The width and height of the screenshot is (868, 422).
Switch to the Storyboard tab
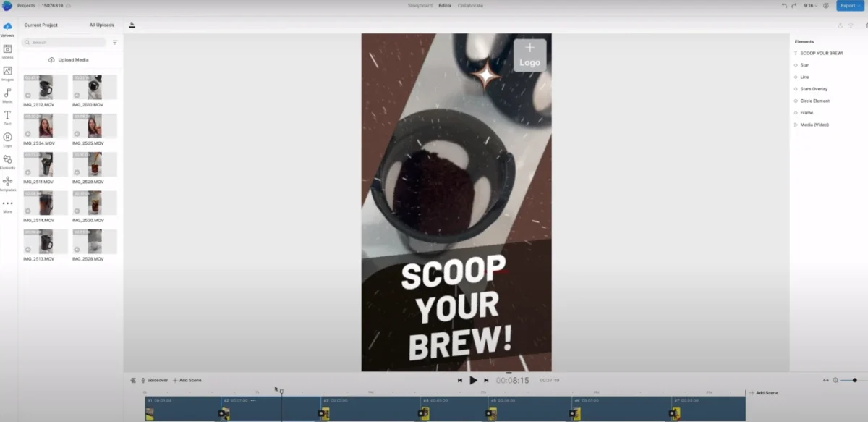(x=420, y=6)
